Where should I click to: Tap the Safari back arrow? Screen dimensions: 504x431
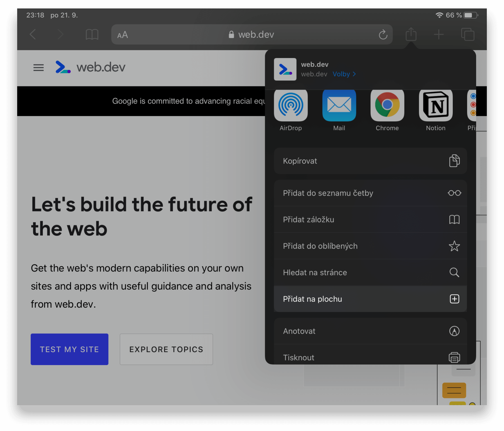coord(33,35)
